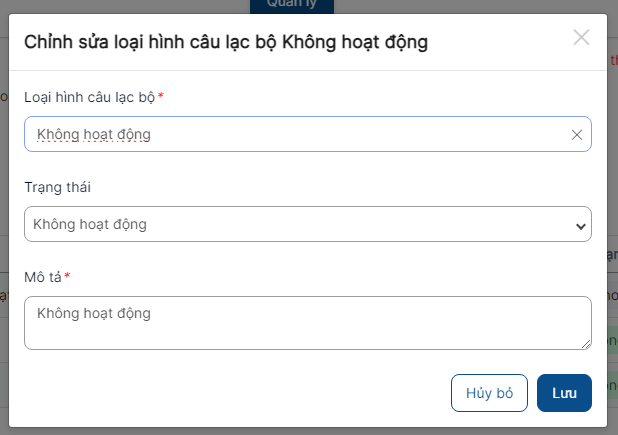This screenshot has width=618, height=435.
Task: Click the chevron arrow on the Trạng thái select
Action: tap(580, 225)
